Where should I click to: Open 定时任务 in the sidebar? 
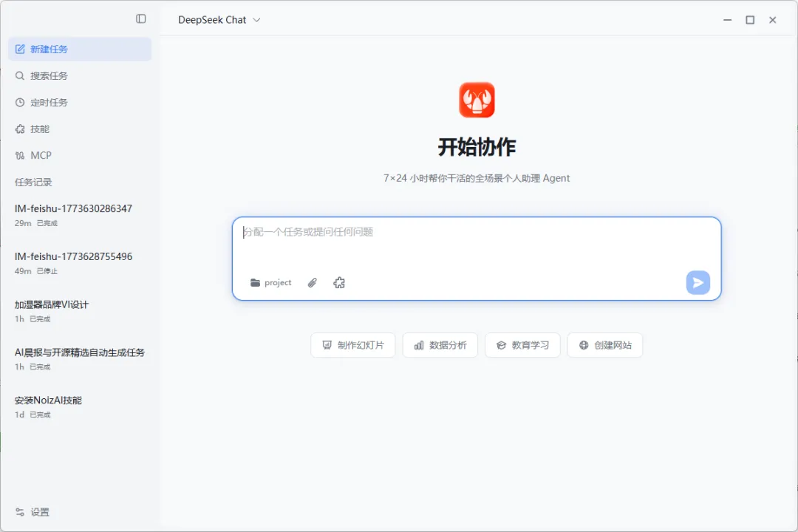(x=80, y=102)
